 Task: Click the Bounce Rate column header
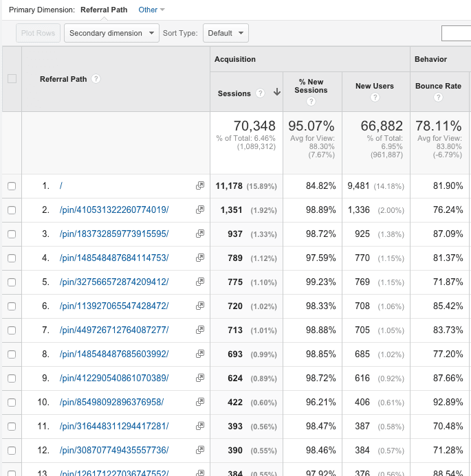(438, 87)
